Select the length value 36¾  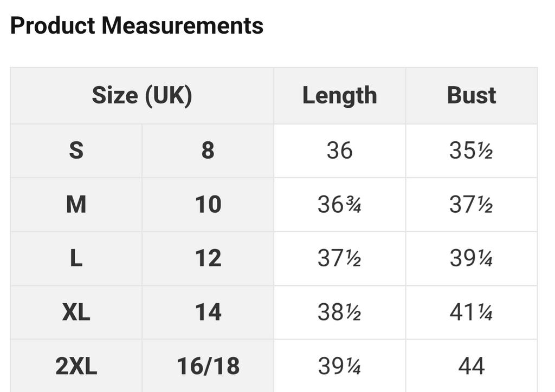point(340,205)
